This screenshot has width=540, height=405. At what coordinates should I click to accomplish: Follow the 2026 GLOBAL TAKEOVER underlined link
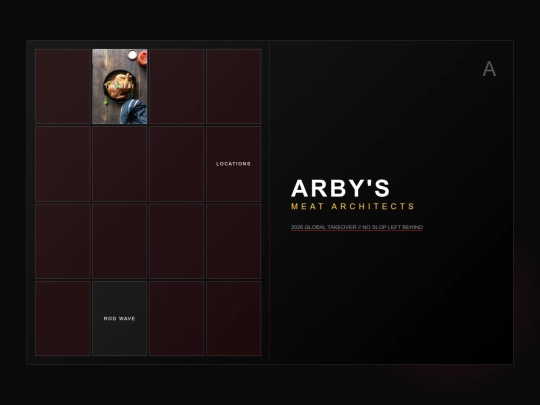[x=357, y=227]
